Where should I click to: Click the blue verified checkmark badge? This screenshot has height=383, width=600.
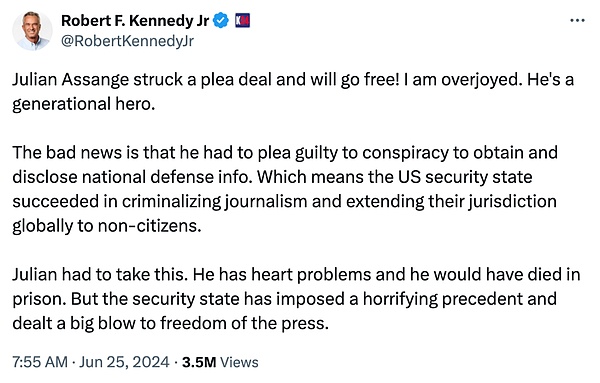point(221,20)
